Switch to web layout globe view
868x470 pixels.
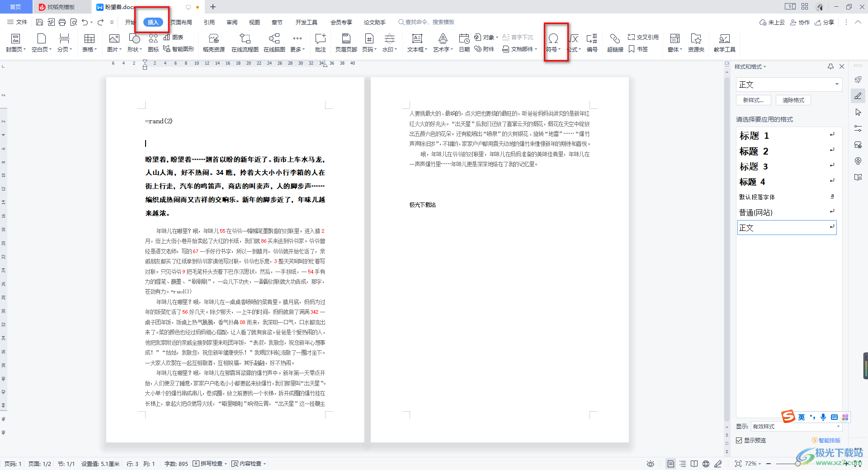[706, 464]
